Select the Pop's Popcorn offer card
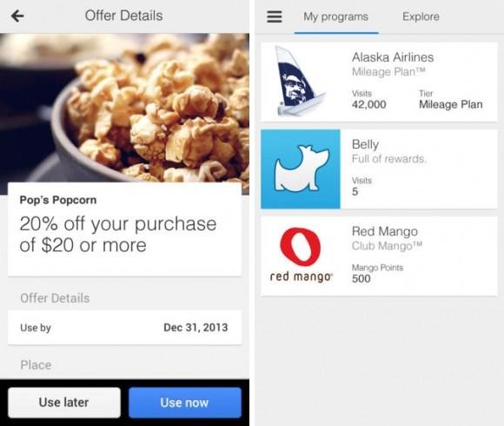The image size is (504, 426). tap(125, 229)
